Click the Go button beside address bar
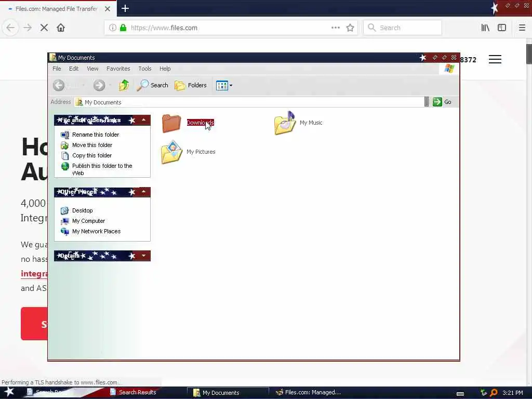 pyautogui.click(x=442, y=102)
